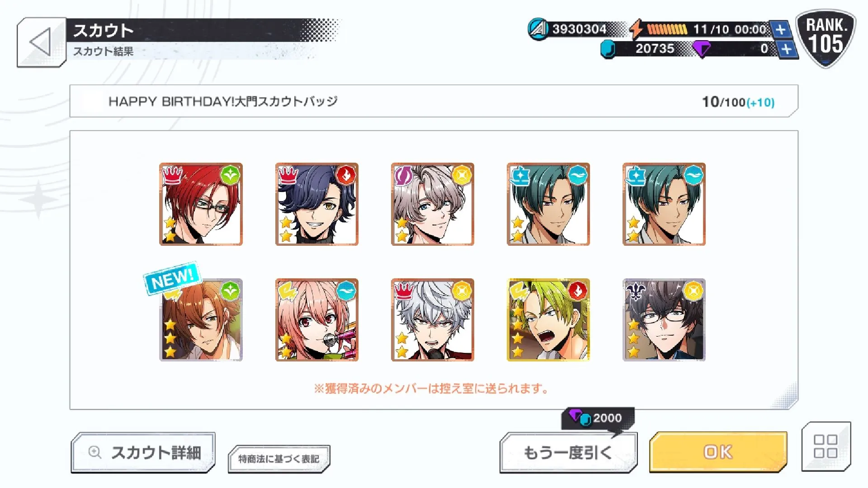The width and height of the screenshot is (868, 488).
Task: Select the dark-haired glasses three-star card
Action: tap(664, 320)
